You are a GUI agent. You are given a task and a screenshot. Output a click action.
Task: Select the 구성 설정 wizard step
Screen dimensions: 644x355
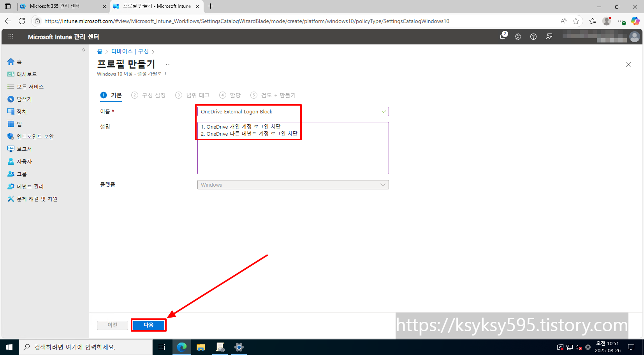tap(149, 95)
